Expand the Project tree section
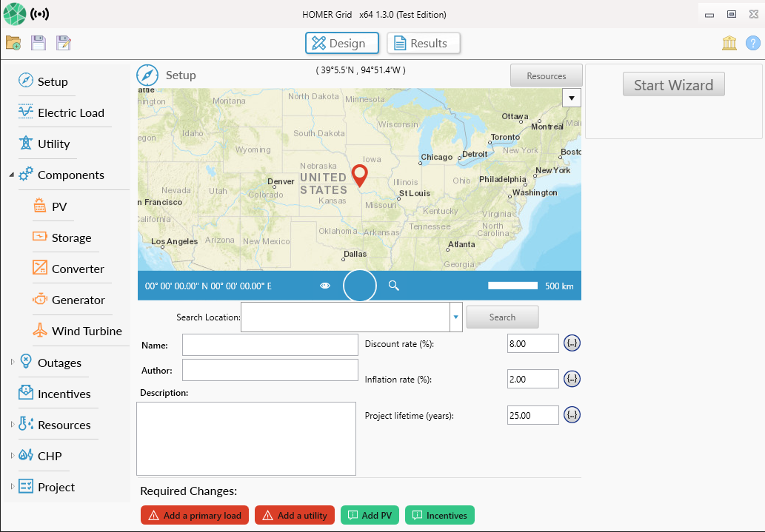765x532 pixels. (12, 487)
